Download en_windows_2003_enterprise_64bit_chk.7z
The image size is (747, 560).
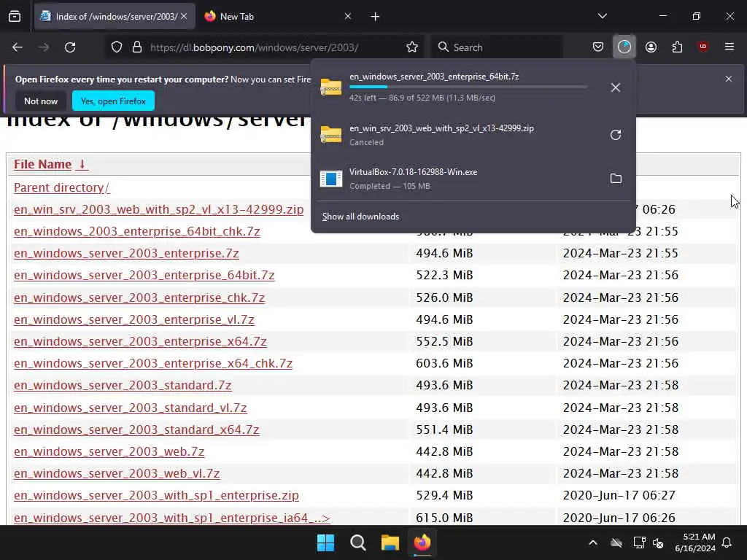pos(136,231)
